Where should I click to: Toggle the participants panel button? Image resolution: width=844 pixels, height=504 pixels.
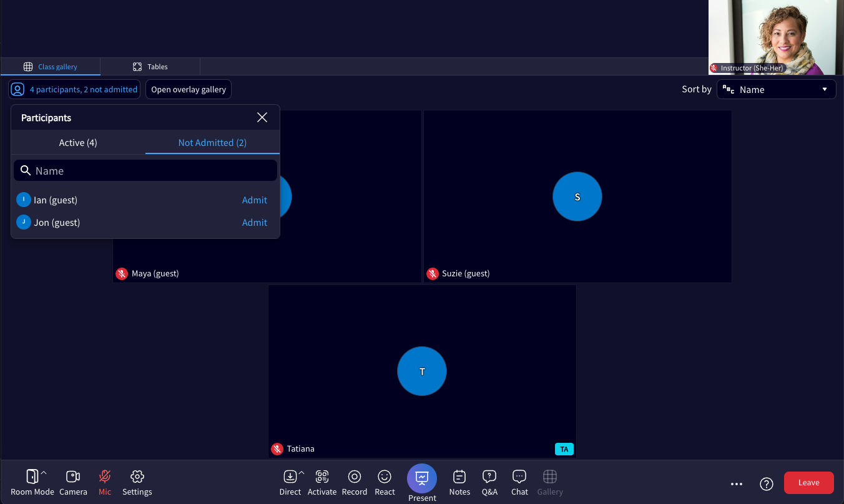click(x=74, y=89)
